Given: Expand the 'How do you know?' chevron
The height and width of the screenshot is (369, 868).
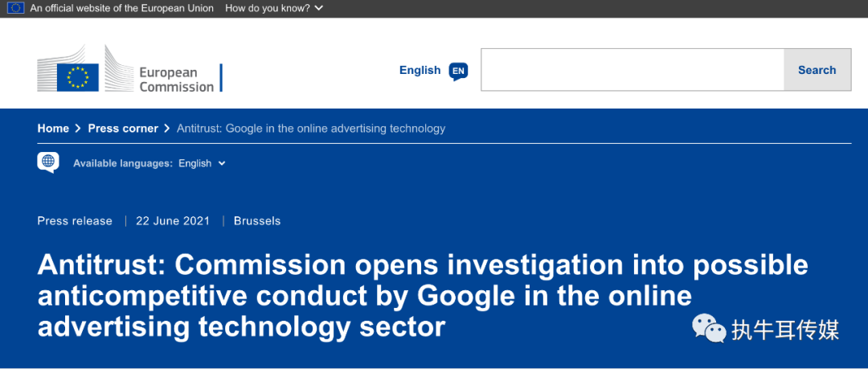Looking at the screenshot, I should 318,9.
